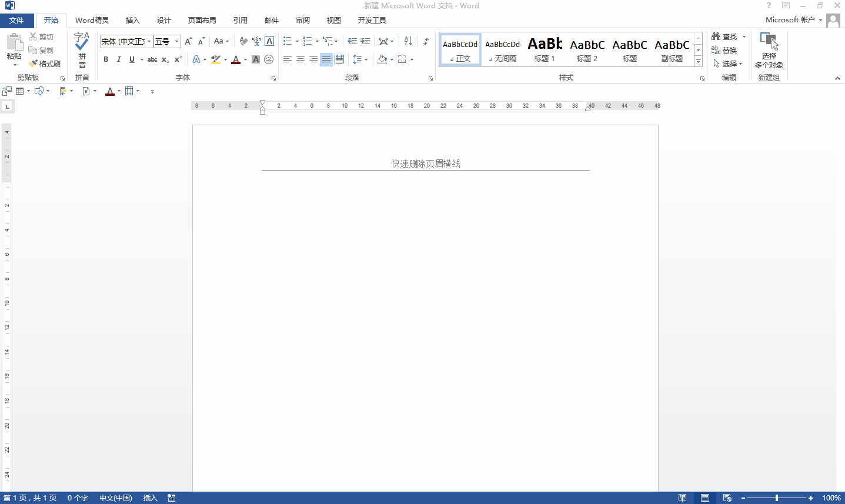Toggle justify paragraph alignment

326,59
